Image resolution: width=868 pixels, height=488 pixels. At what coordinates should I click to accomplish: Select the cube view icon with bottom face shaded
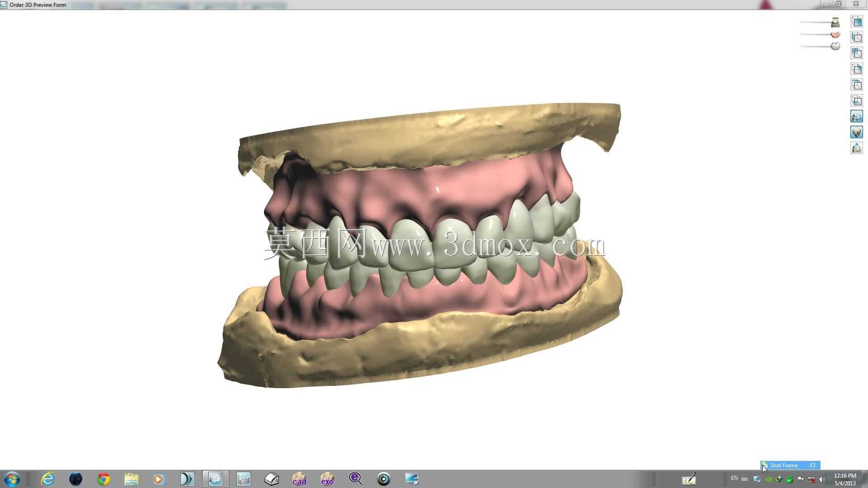(x=857, y=100)
